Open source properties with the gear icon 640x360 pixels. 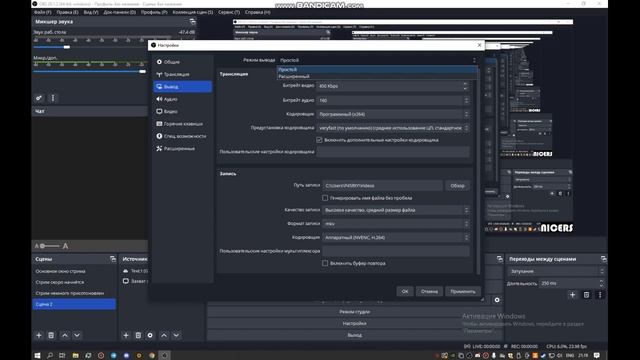point(150,335)
